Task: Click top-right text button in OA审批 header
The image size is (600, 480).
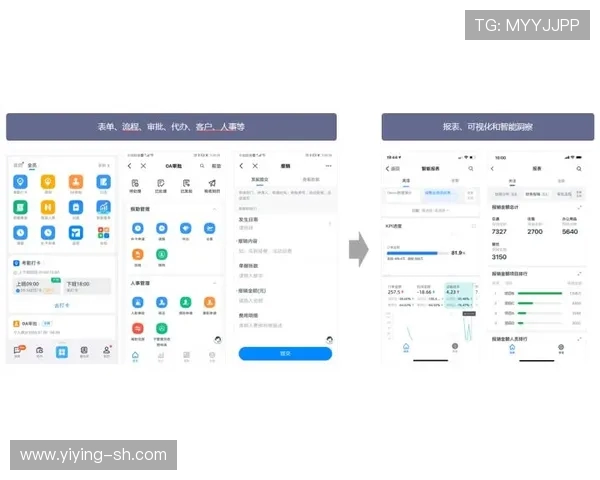Action: tap(216, 166)
